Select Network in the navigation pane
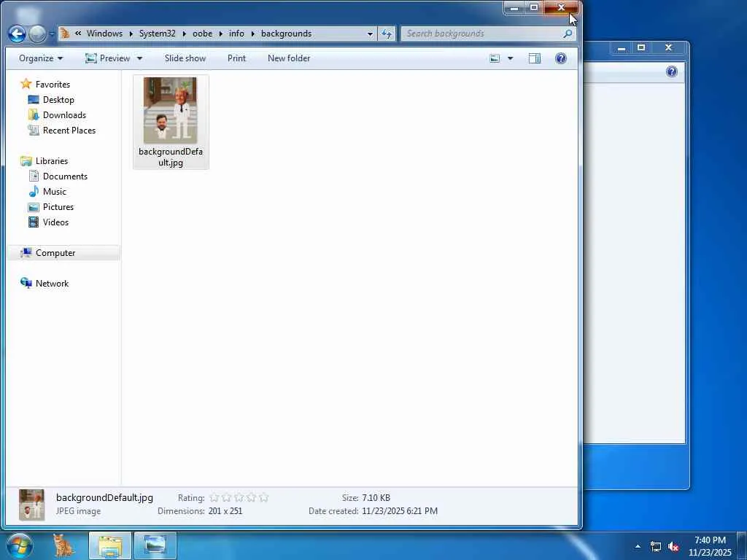The width and height of the screenshot is (747, 560). point(52,284)
